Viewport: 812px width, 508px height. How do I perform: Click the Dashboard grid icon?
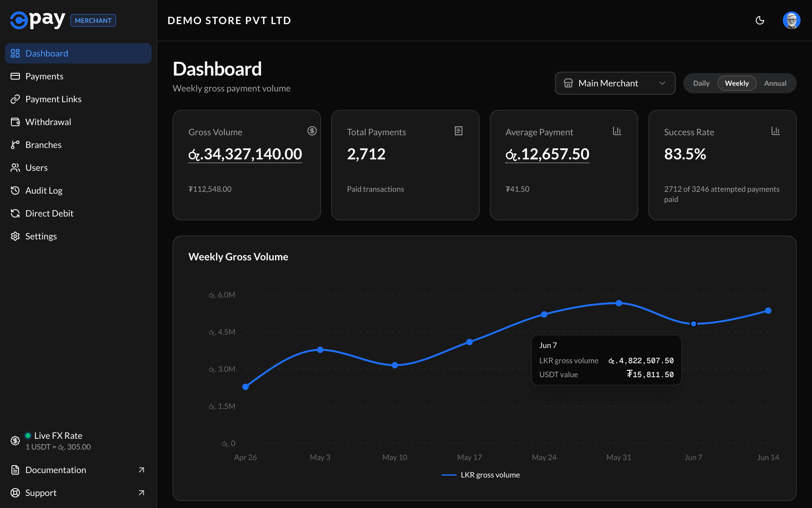coord(15,53)
